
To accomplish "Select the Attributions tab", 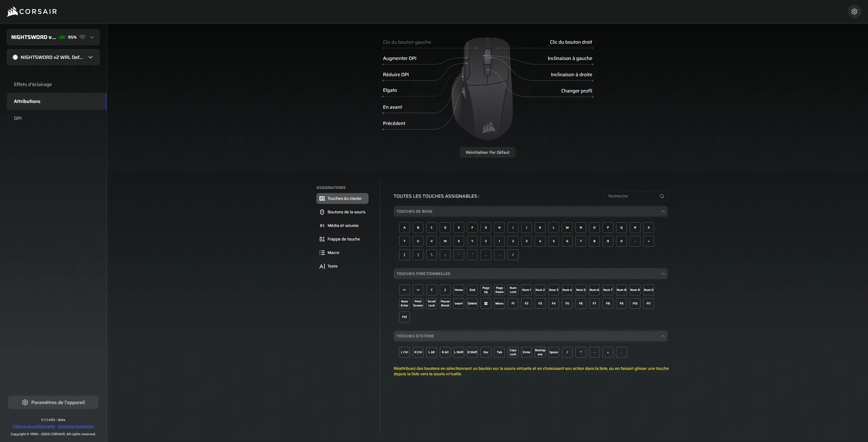I will (57, 101).
